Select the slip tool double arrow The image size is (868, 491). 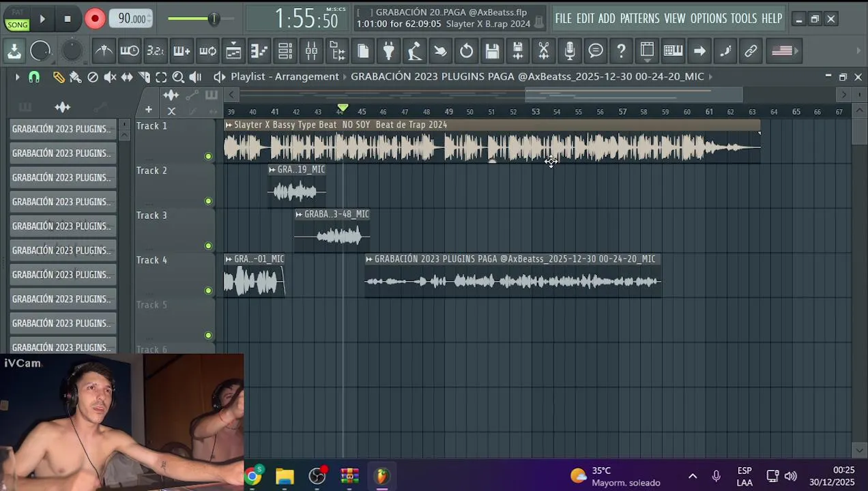[127, 77]
